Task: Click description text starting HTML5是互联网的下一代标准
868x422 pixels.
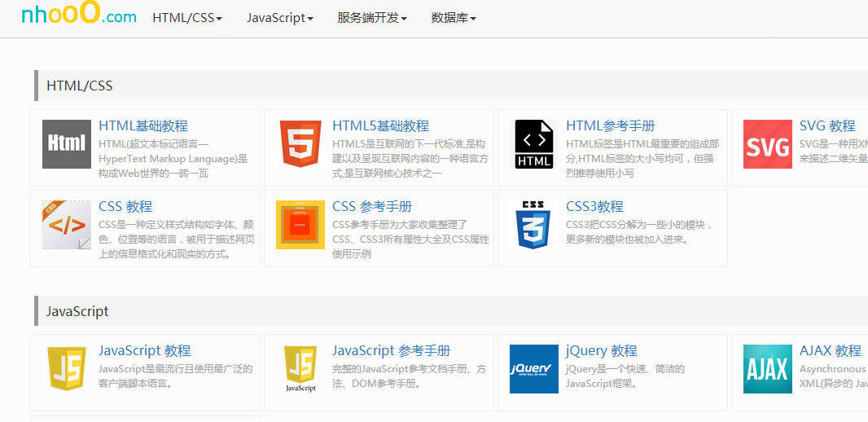Action: pos(410,159)
